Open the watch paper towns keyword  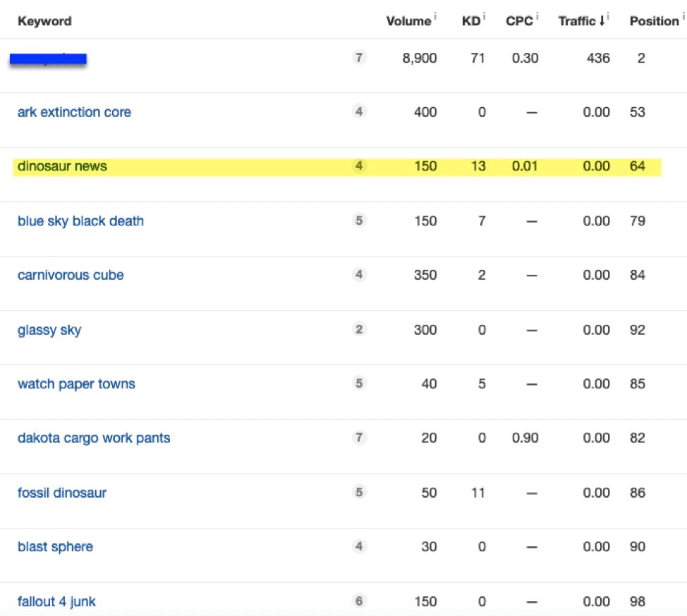pos(76,383)
